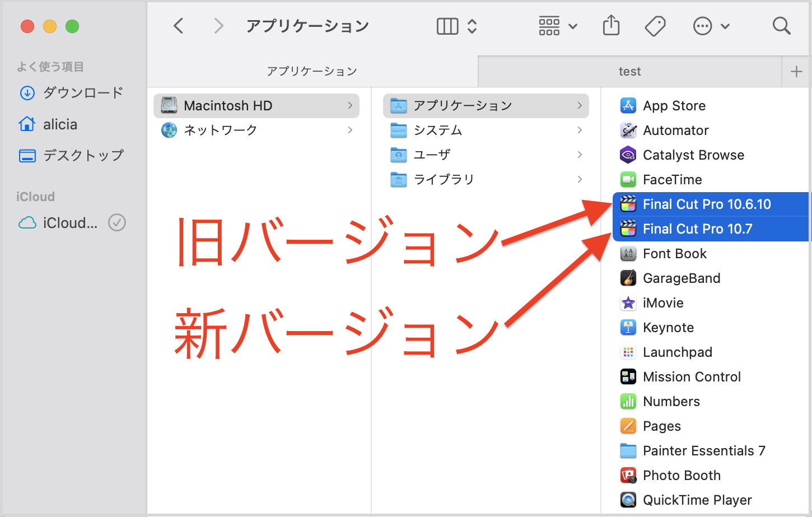Open a new tab with the plus button
Viewport: 812px width, 517px height.
pyautogui.click(x=796, y=71)
